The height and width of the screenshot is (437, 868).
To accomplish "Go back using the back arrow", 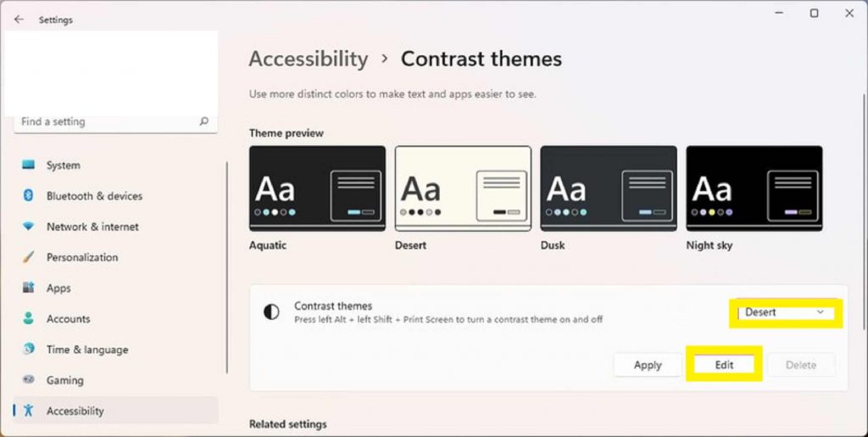I will point(19,19).
